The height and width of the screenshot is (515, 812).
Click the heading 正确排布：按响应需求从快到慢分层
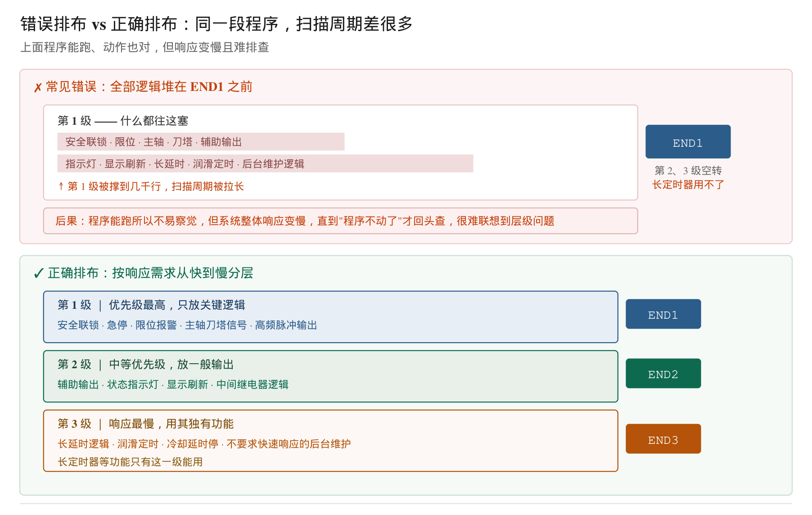(150, 273)
